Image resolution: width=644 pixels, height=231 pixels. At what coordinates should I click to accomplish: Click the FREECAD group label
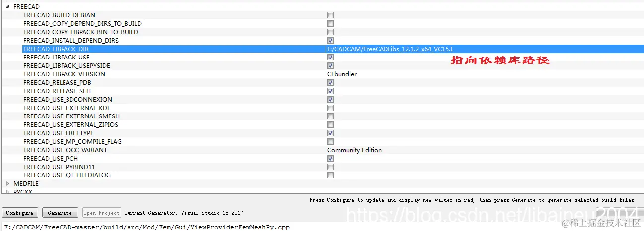26,7
